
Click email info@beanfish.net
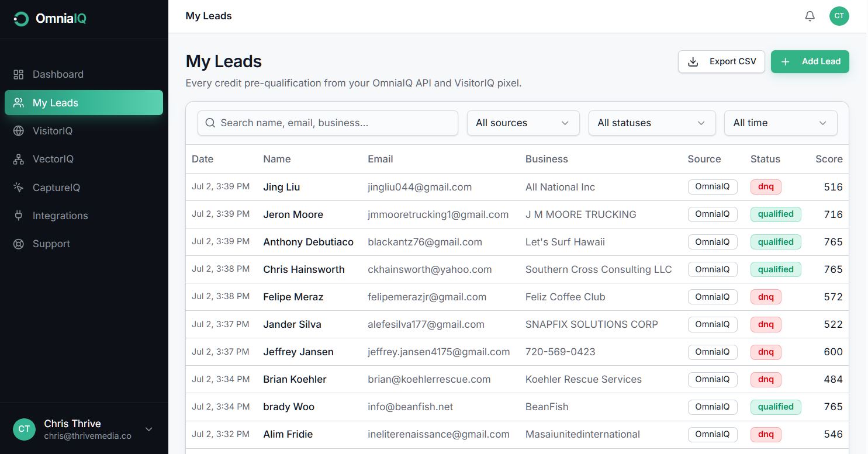410,407
